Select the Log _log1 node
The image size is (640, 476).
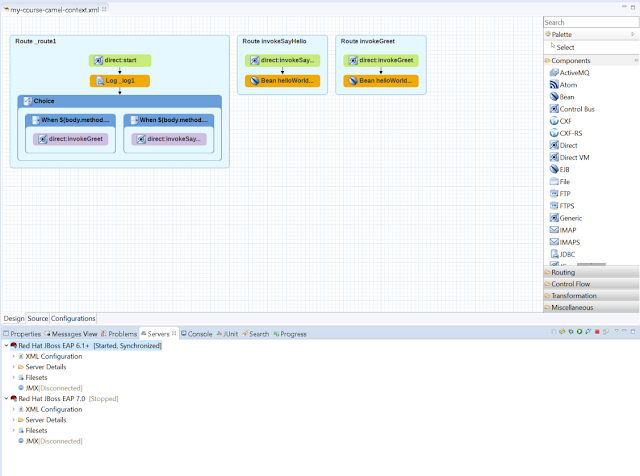[x=120, y=81]
